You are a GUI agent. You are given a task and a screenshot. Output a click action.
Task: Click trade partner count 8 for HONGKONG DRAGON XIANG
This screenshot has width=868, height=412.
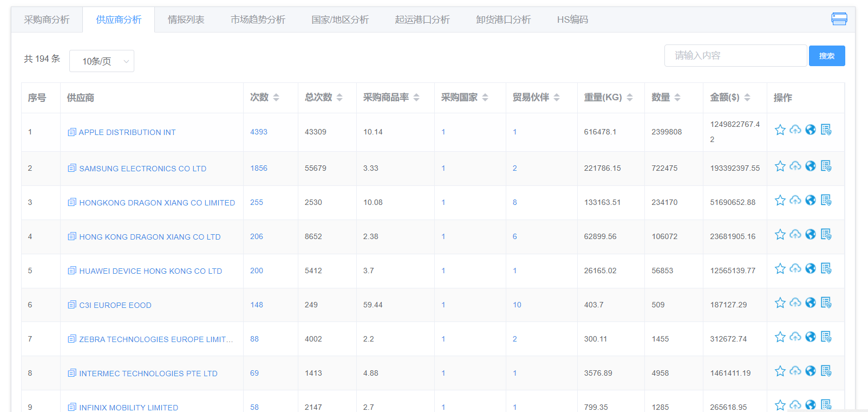514,202
